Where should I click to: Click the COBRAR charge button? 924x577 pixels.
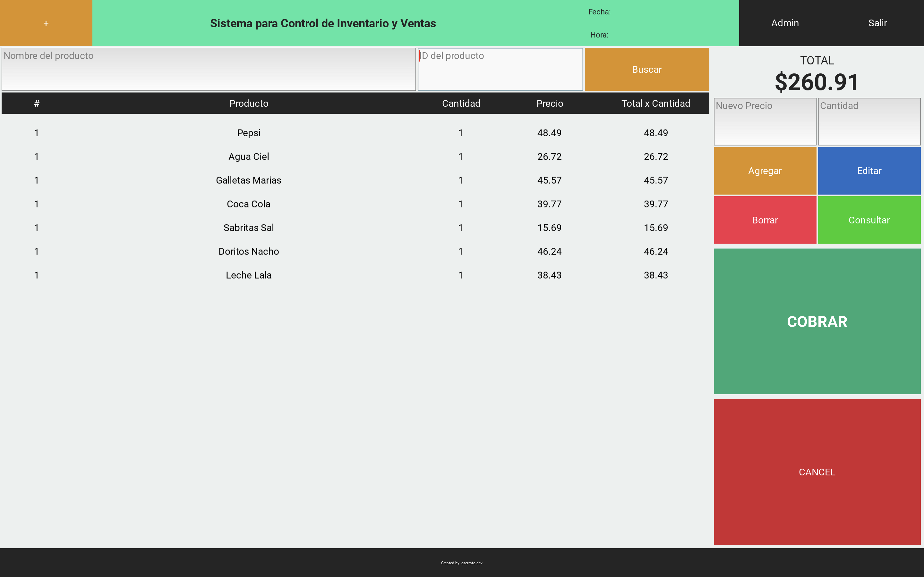coord(817,321)
